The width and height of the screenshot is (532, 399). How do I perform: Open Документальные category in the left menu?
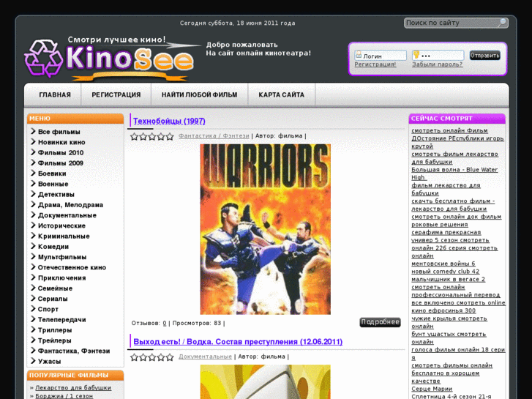(67, 215)
